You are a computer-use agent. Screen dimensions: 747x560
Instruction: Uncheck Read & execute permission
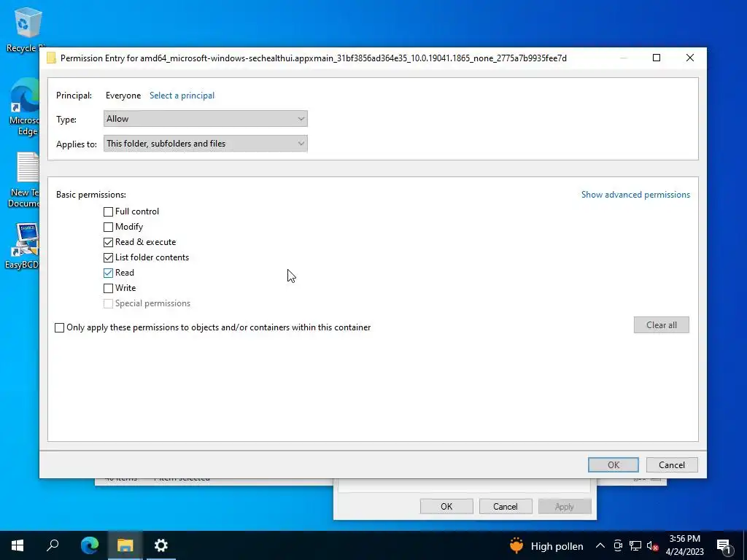[108, 242]
